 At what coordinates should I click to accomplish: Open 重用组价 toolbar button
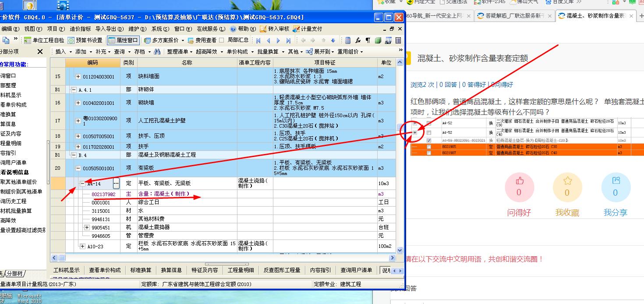pyautogui.click(x=350, y=51)
